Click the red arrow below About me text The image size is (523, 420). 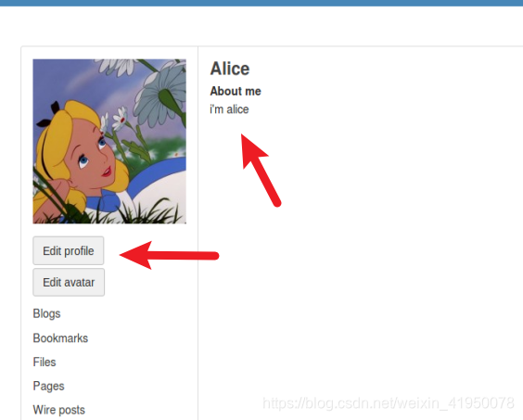click(x=261, y=171)
